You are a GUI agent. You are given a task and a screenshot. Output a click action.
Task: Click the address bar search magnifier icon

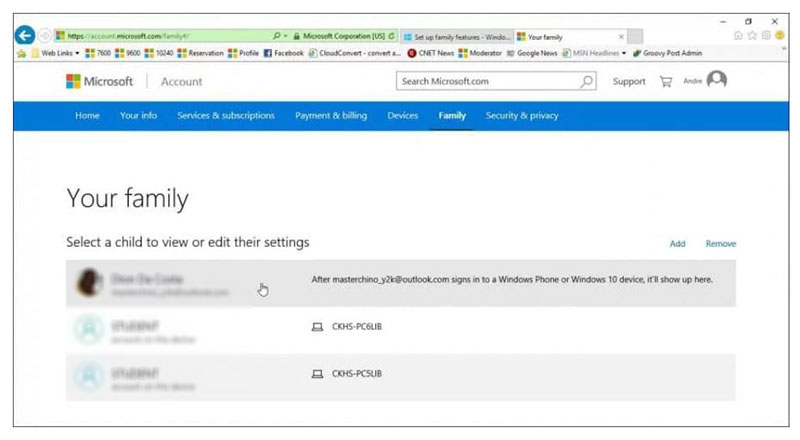(277, 36)
